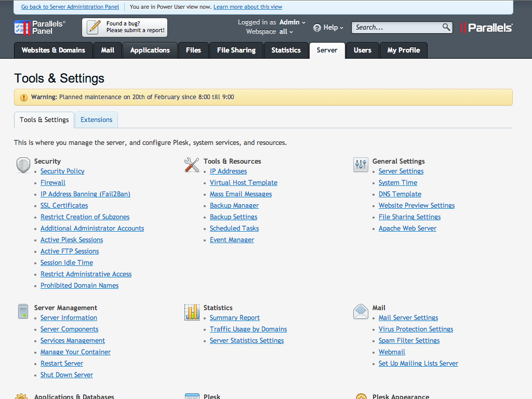Open Backup Manager link
The width and height of the screenshot is (532, 399).
234,206
